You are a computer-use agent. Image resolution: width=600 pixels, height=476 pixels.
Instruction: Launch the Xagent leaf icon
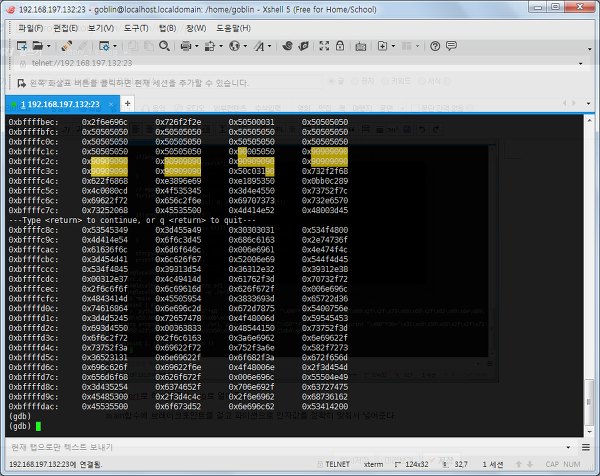pyautogui.click(x=303, y=46)
